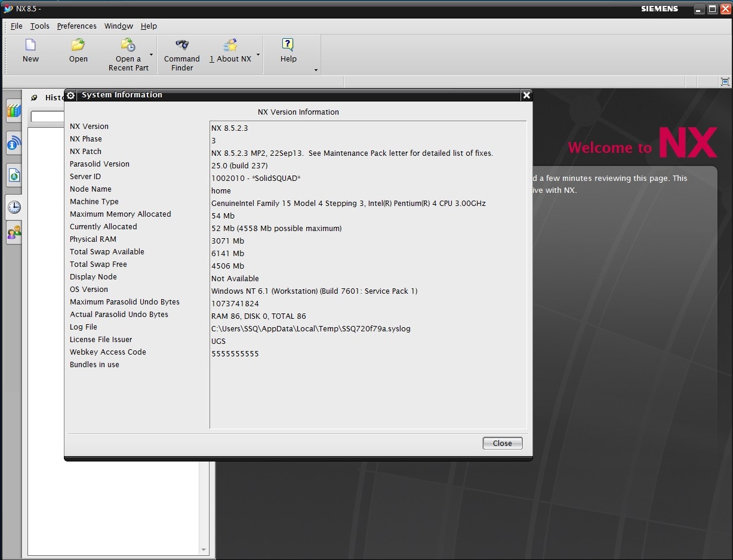This screenshot has height=560, width=733.
Task: Open the History clock sidebar tab
Action: [14, 207]
